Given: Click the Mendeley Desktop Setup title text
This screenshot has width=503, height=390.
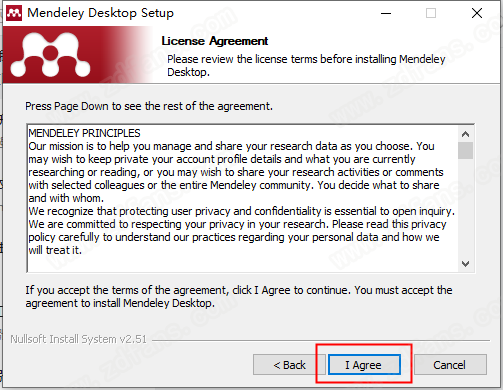Looking at the screenshot, I should click(x=100, y=13).
